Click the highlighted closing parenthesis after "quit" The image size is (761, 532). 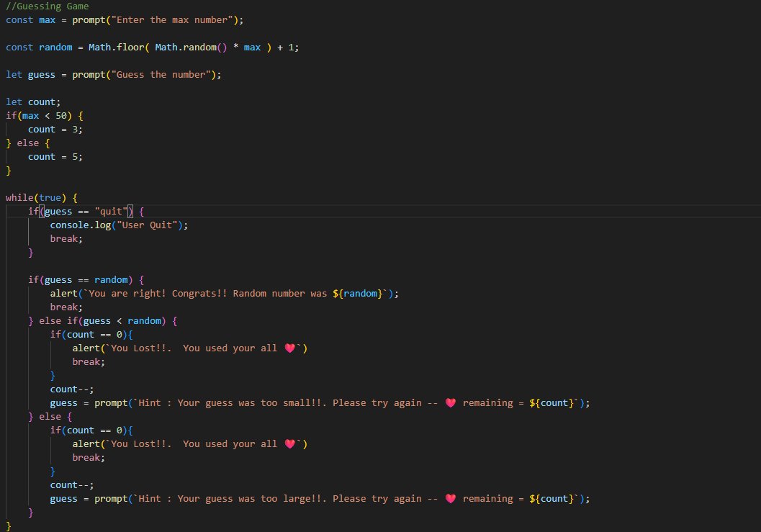click(129, 211)
